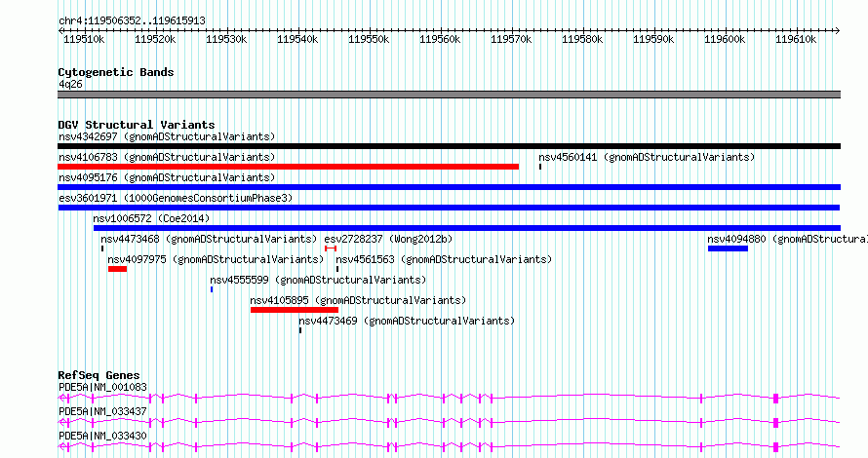The height and width of the screenshot is (458, 868).
Task: Click the nsv4555599 variant label
Action: (318, 280)
